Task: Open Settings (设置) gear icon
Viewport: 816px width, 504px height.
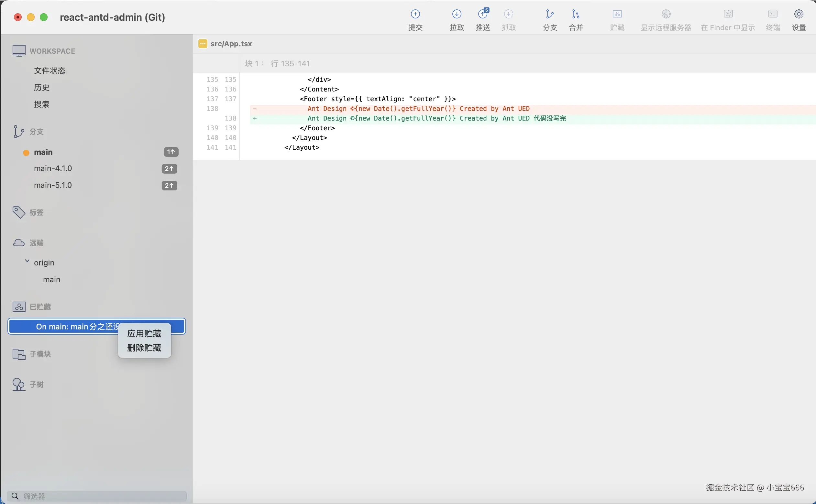Action: (799, 14)
